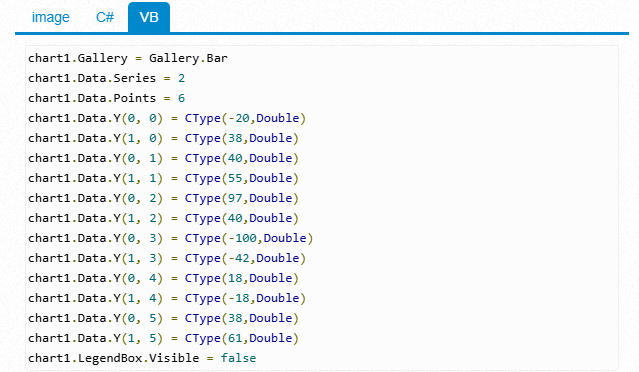This screenshot has width=639, height=372.
Task: Click the CType(-100,Double) line
Action: coord(170,238)
